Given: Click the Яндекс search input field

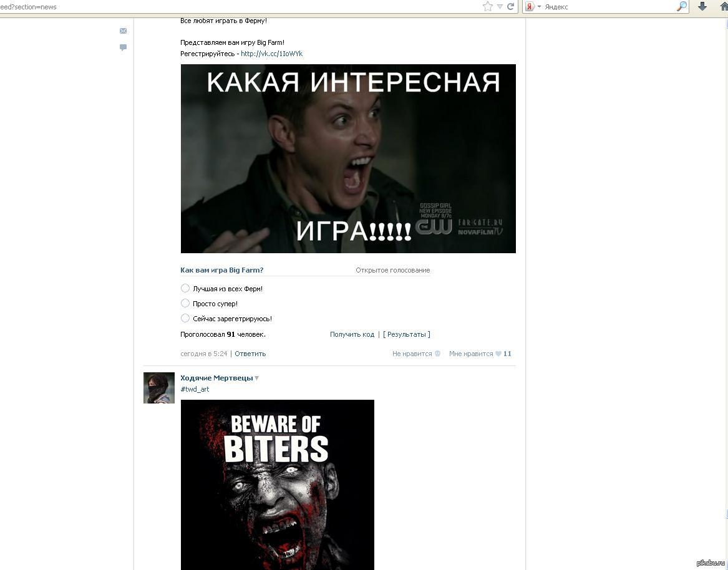Looking at the screenshot, I should [608, 6].
